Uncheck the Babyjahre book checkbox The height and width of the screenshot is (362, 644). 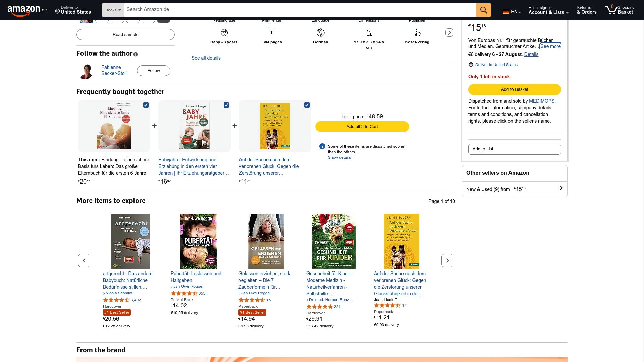pyautogui.click(x=226, y=105)
